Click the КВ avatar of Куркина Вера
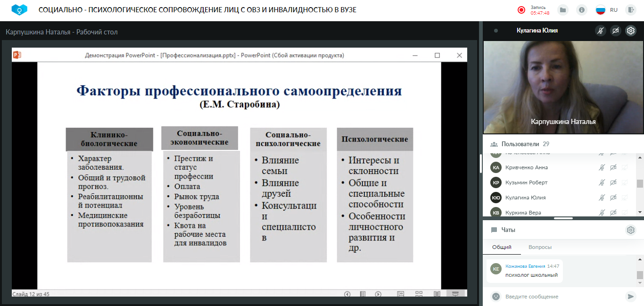The image size is (644, 306). coord(495,213)
